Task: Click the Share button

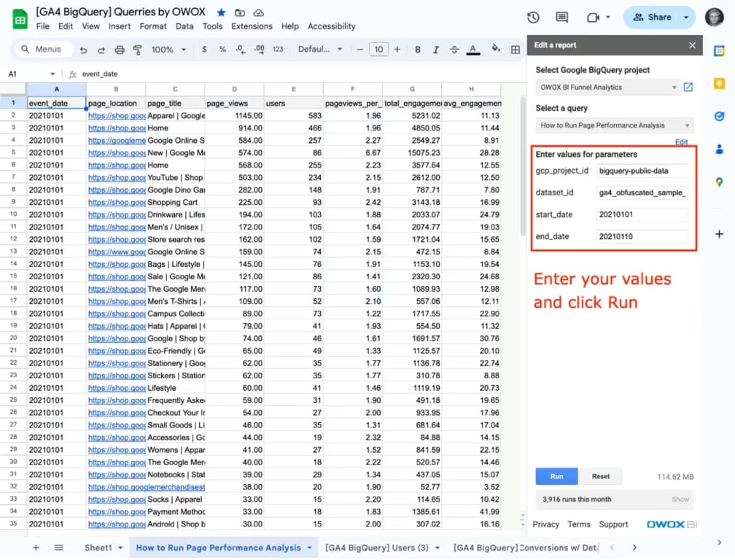Action: click(652, 17)
